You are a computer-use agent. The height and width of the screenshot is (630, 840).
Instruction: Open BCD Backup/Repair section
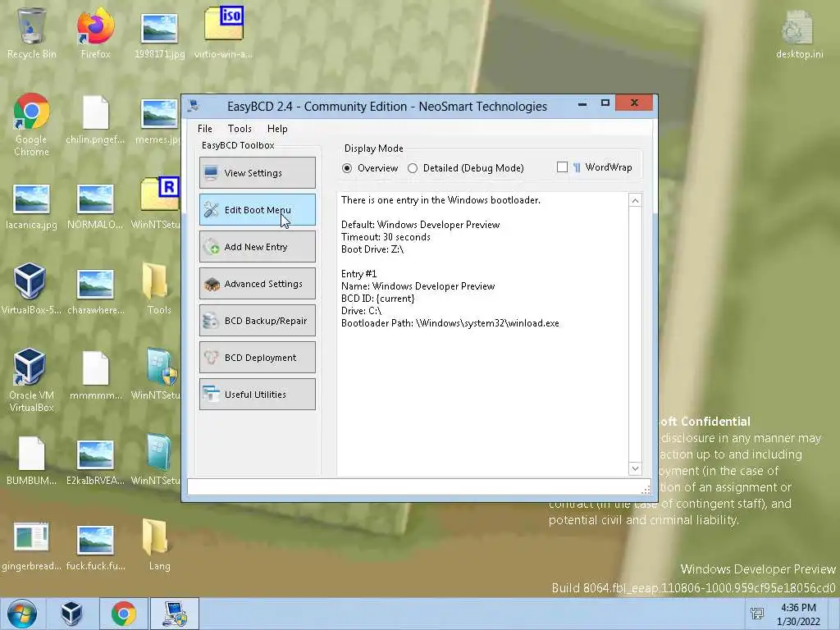point(257,321)
